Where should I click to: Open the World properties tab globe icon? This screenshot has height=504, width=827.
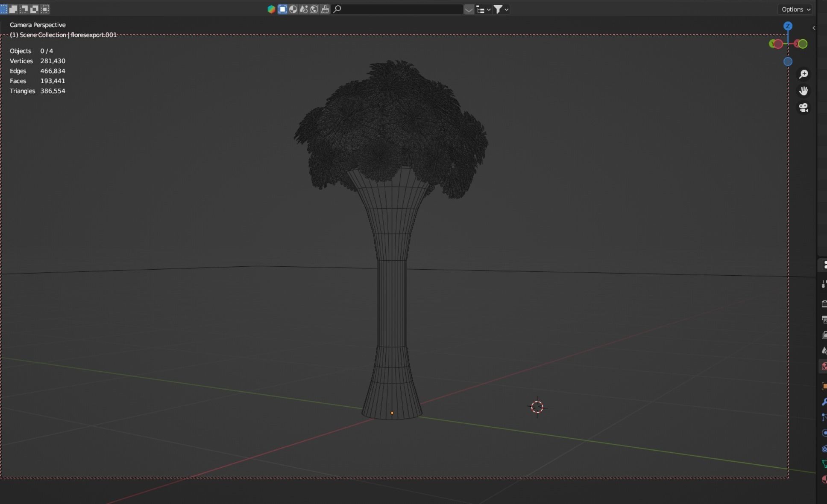(824, 366)
